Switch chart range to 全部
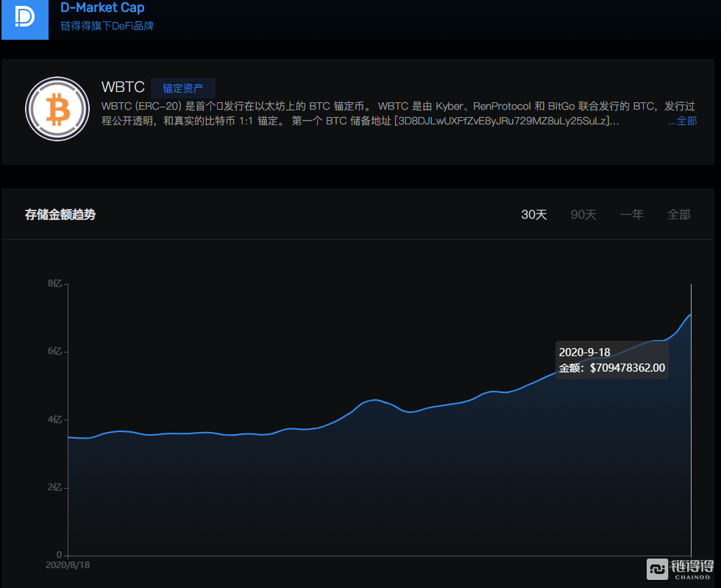The width and height of the screenshot is (721, 588). tap(678, 214)
